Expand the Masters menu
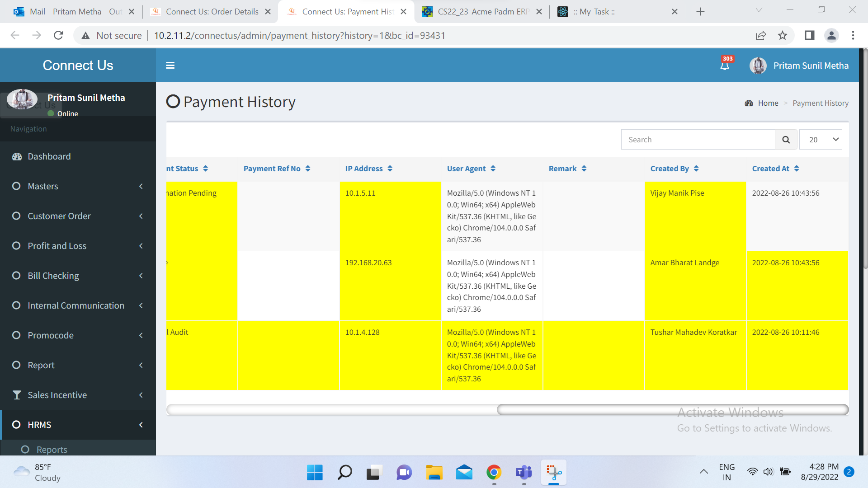Viewport: 868px width, 488px height. tap(78, 186)
